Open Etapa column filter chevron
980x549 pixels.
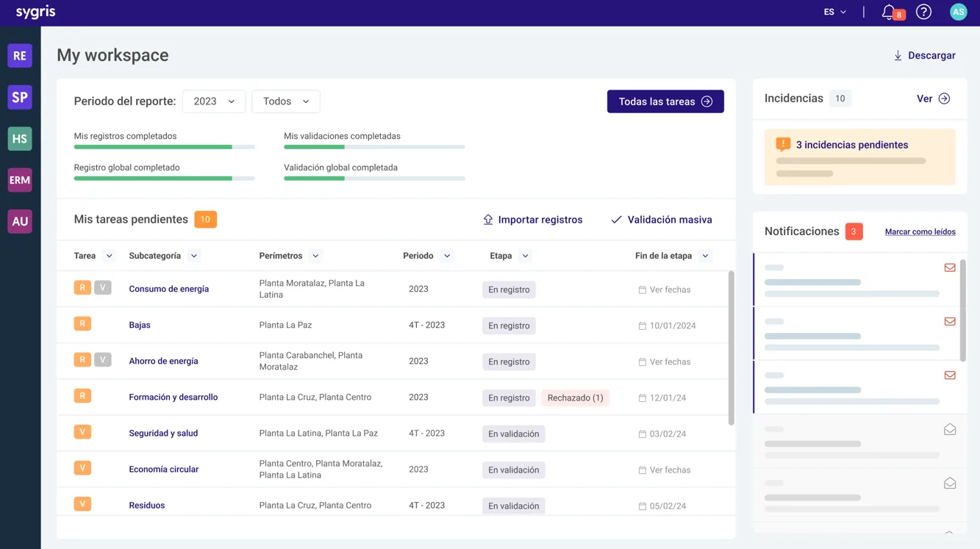(x=525, y=256)
